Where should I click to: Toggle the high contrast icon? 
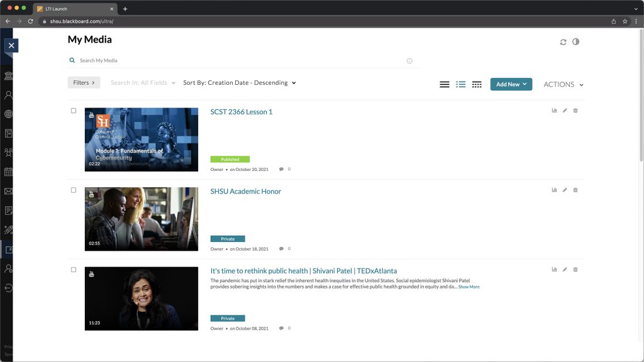tap(575, 42)
